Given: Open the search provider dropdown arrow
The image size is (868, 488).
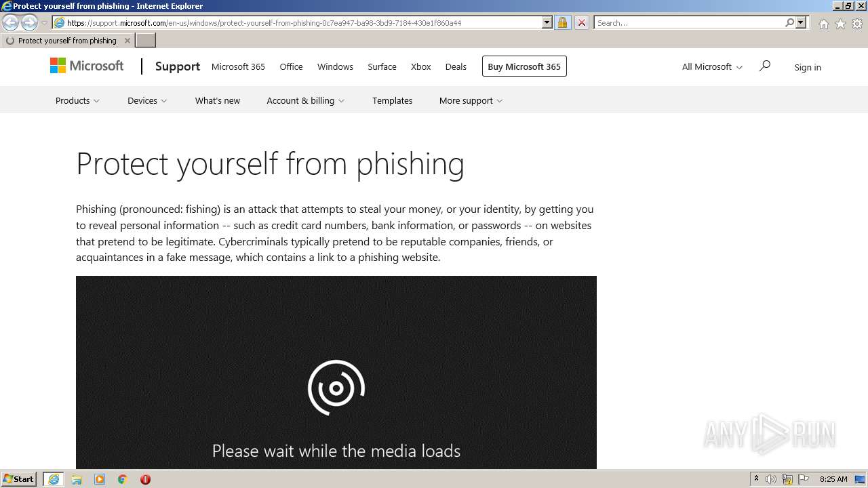Looking at the screenshot, I should click(x=801, y=23).
